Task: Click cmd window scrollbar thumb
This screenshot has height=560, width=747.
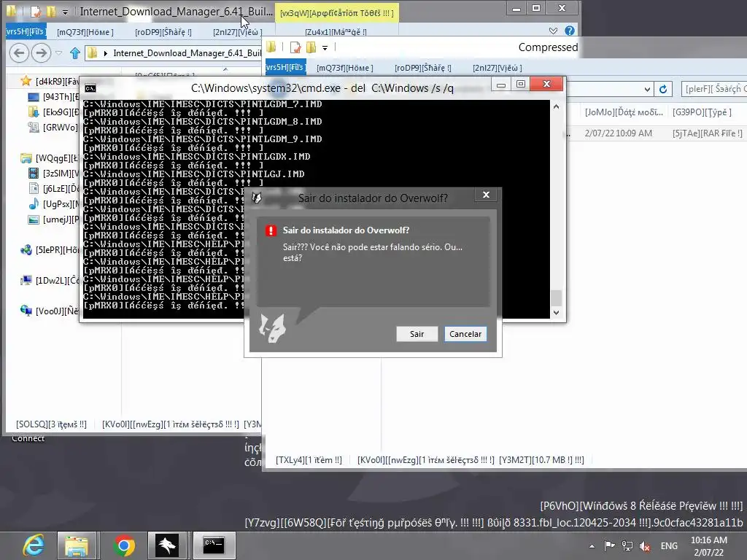Action: [x=556, y=297]
